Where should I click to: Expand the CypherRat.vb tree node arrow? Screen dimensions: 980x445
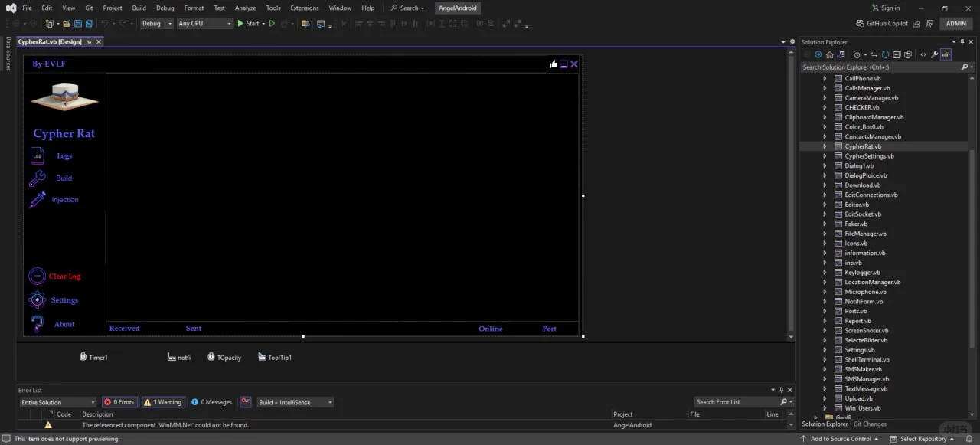coord(825,146)
